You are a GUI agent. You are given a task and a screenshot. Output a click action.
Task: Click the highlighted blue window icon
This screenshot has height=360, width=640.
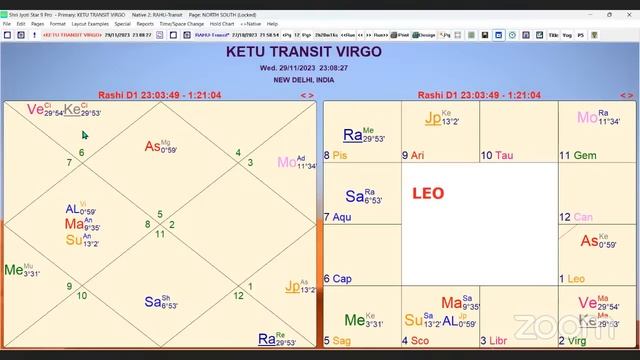coord(498,35)
